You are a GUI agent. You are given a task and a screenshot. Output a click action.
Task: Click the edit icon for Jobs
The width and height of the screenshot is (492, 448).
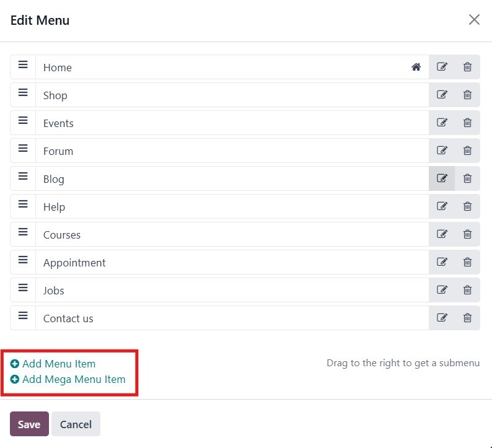(x=442, y=290)
